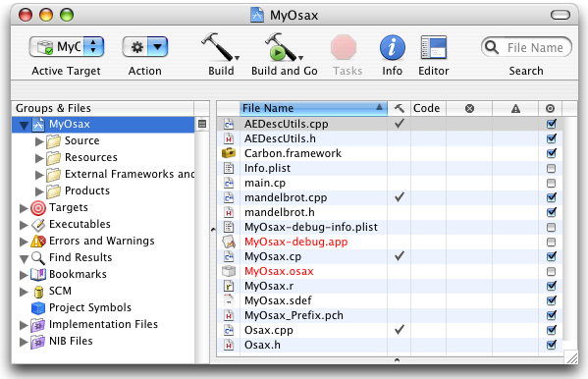The image size is (588, 379).
Task: Click the search magnifier icon
Action: [x=491, y=47]
